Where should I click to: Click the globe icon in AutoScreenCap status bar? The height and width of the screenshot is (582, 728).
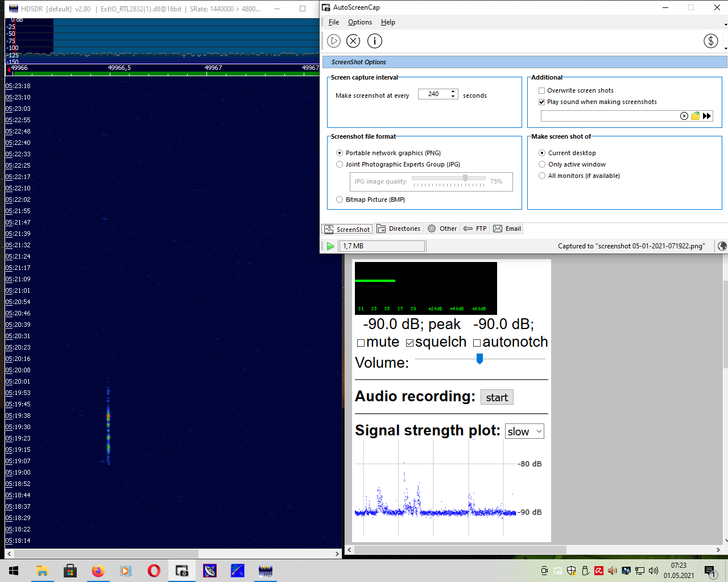(722, 246)
